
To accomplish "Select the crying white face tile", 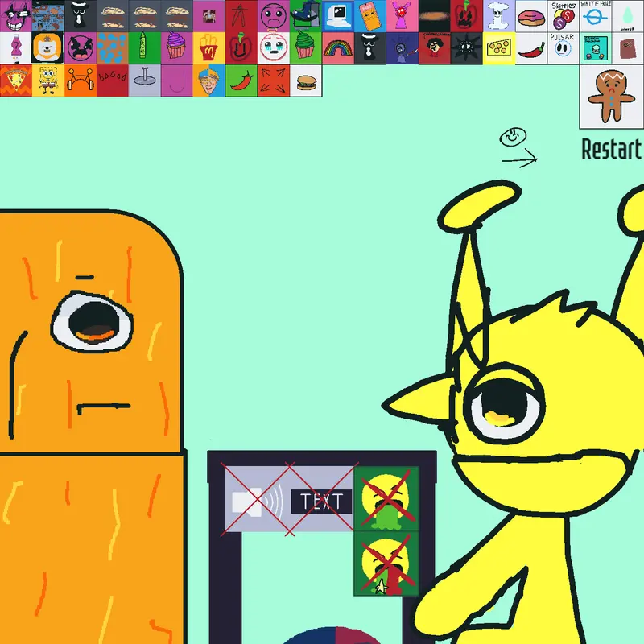I will [x=274, y=48].
